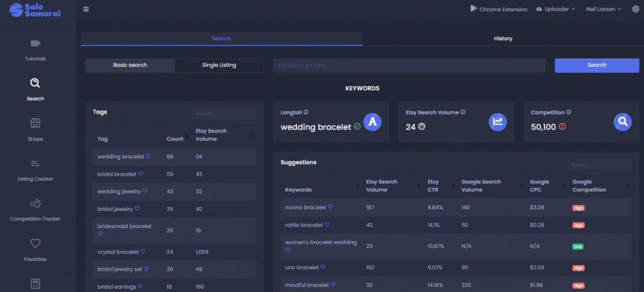
Task: Favorite the nonna bracelet keyword heart
Action: [x=330, y=207]
